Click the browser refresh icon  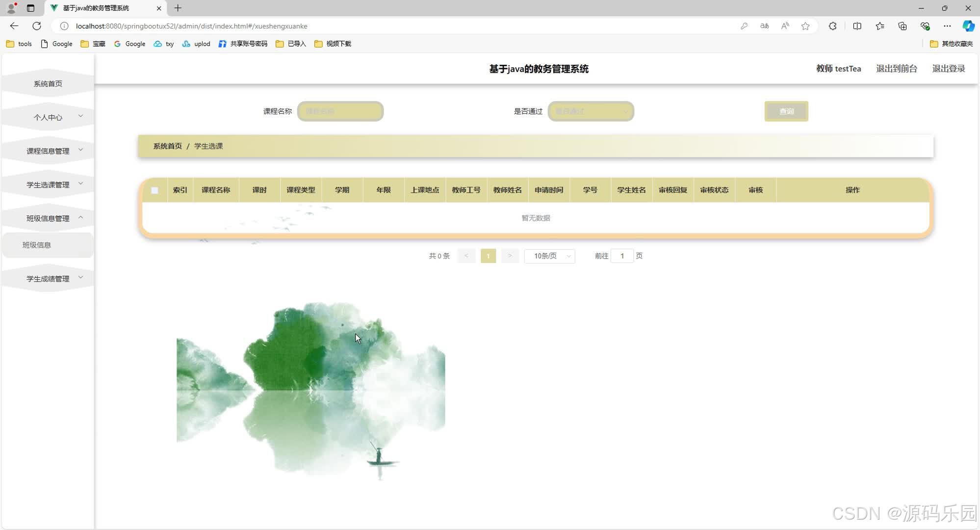pyautogui.click(x=37, y=26)
